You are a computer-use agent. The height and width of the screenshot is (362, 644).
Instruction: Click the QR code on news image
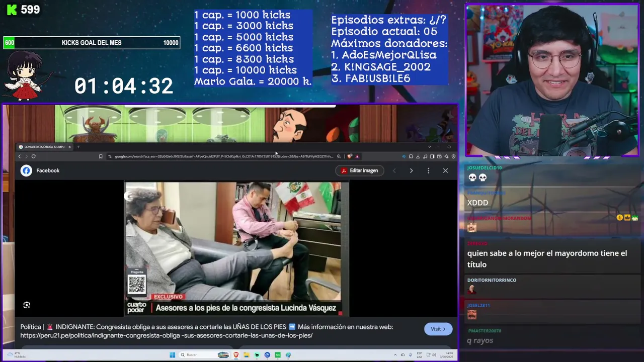click(137, 284)
